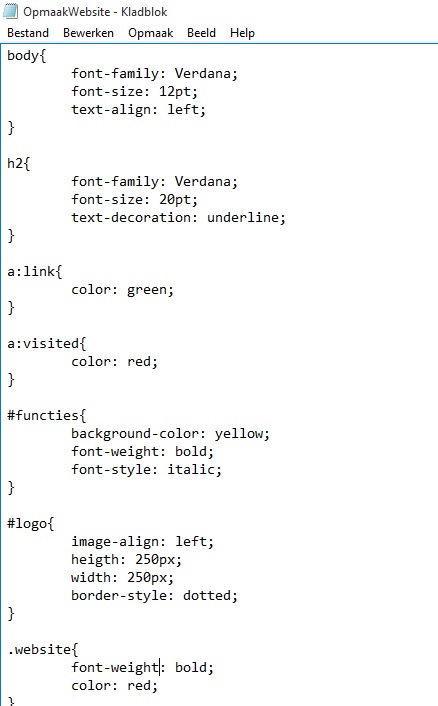This screenshot has height=706, width=438.
Task: Click 'font-style: italic;' line
Action: [x=146, y=470]
